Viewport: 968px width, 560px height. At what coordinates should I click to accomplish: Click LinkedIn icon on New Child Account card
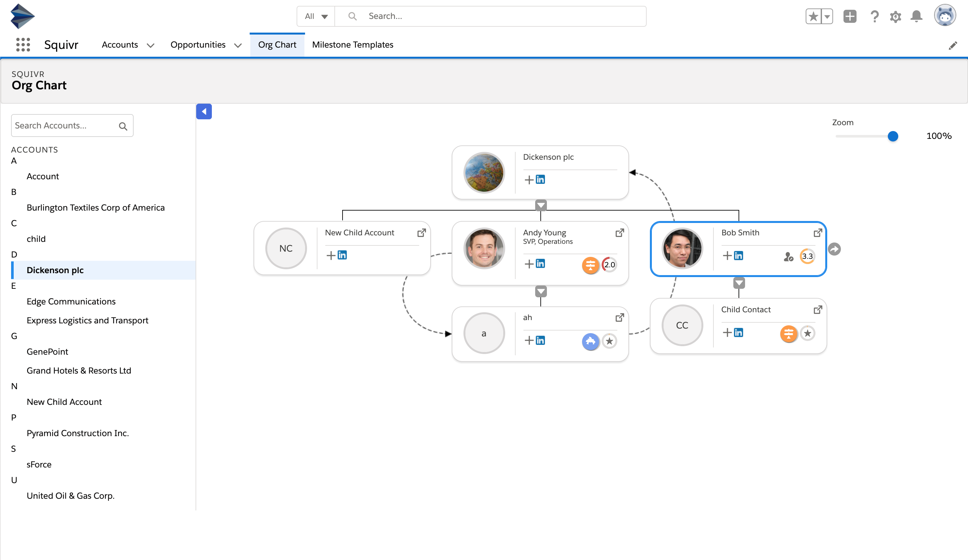click(342, 255)
